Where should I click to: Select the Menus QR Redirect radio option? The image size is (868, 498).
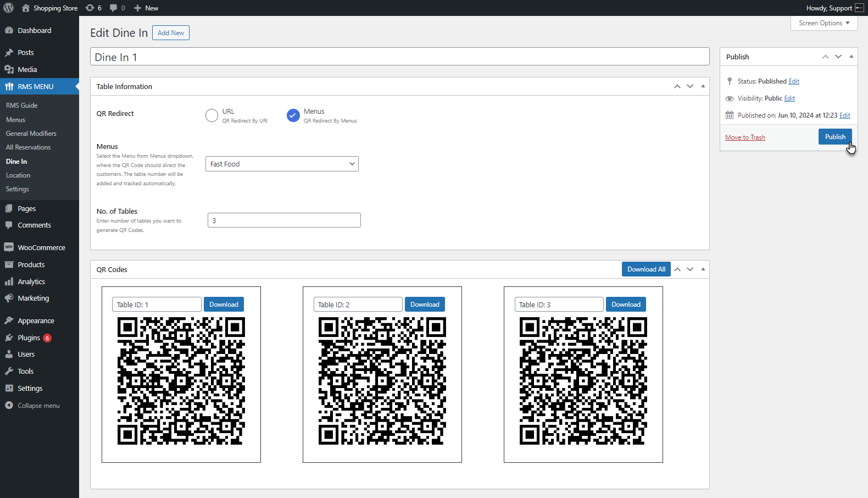(293, 115)
